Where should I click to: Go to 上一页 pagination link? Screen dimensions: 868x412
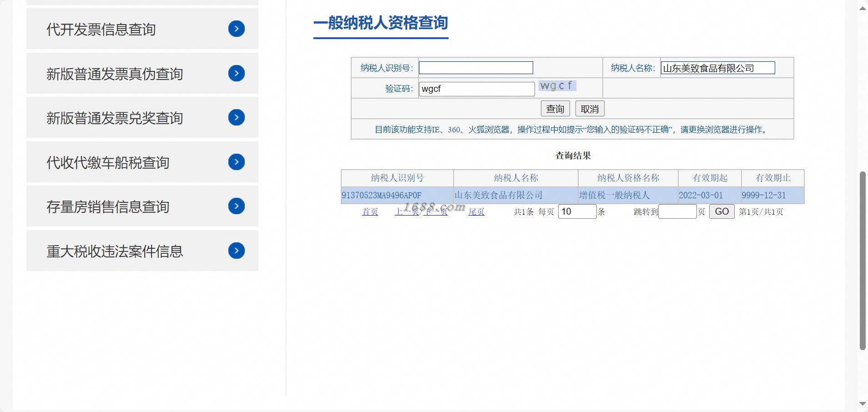pyautogui.click(x=406, y=212)
